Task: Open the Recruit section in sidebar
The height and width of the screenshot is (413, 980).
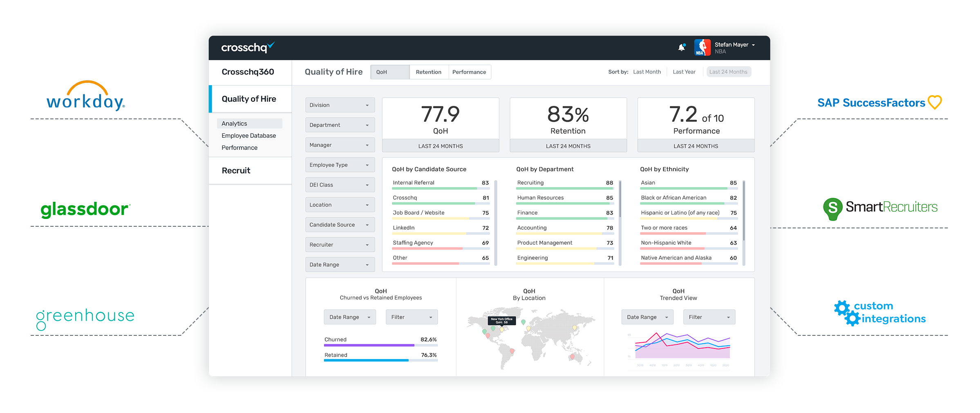Action: pyautogui.click(x=236, y=171)
